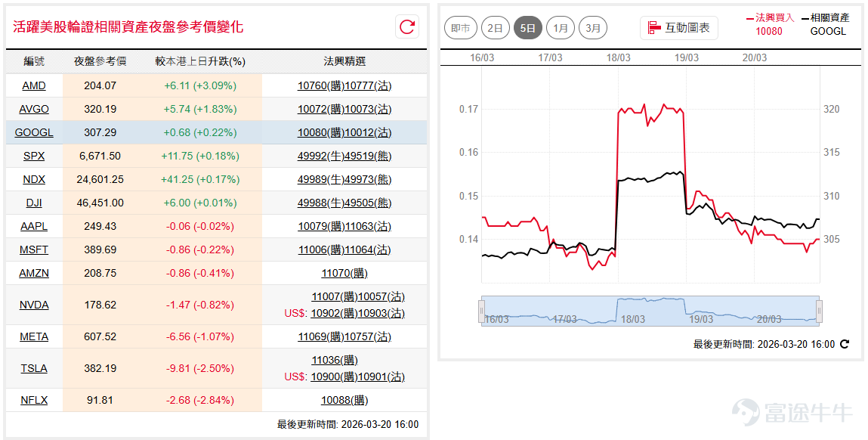868x440 pixels.
Task: Open the NDX index link
Action: pos(34,179)
